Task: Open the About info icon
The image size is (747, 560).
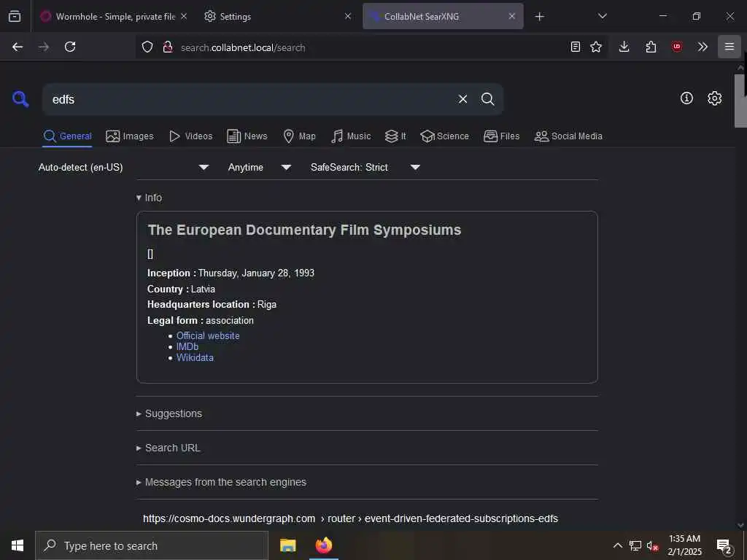Action: (x=686, y=98)
